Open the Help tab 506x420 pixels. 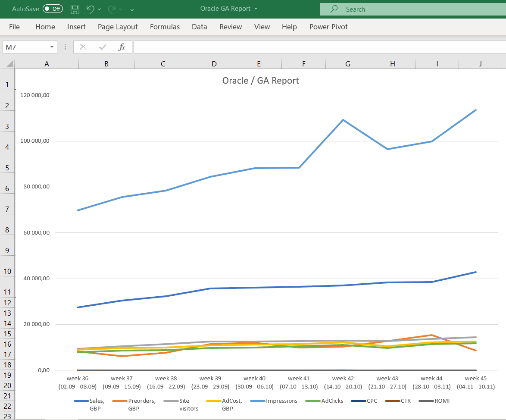point(290,27)
